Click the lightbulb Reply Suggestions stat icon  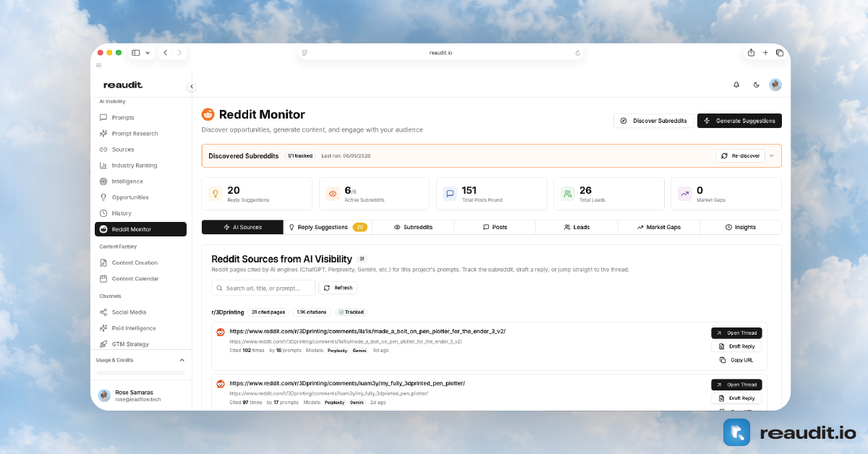(x=215, y=194)
